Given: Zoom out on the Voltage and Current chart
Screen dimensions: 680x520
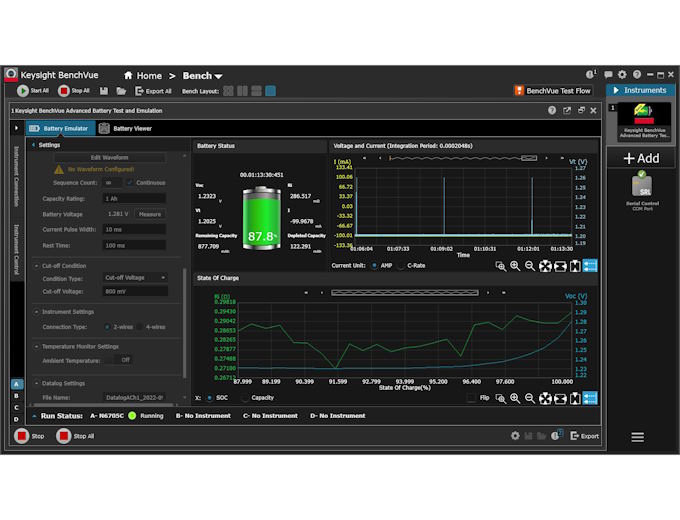Looking at the screenshot, I should 530,266.
